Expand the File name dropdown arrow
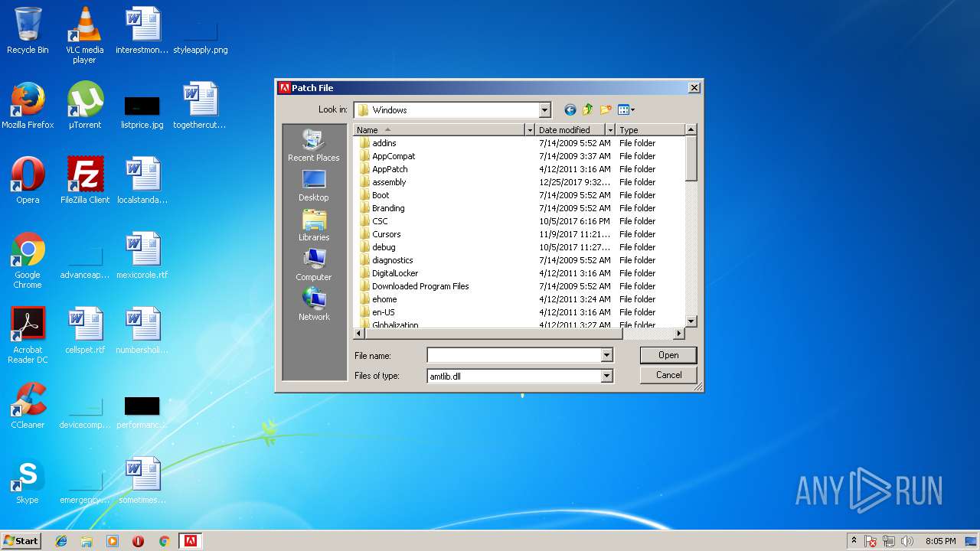This screenshot has height=551, width=980. tap(606, 355)
